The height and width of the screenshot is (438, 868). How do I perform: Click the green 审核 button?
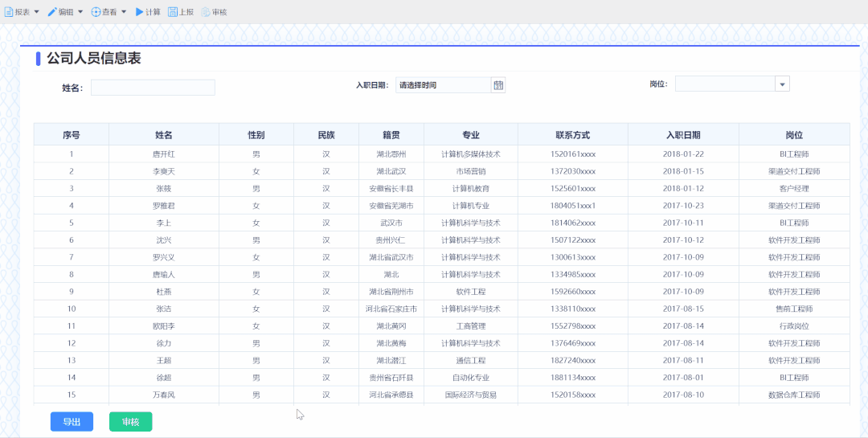(130, 422)
